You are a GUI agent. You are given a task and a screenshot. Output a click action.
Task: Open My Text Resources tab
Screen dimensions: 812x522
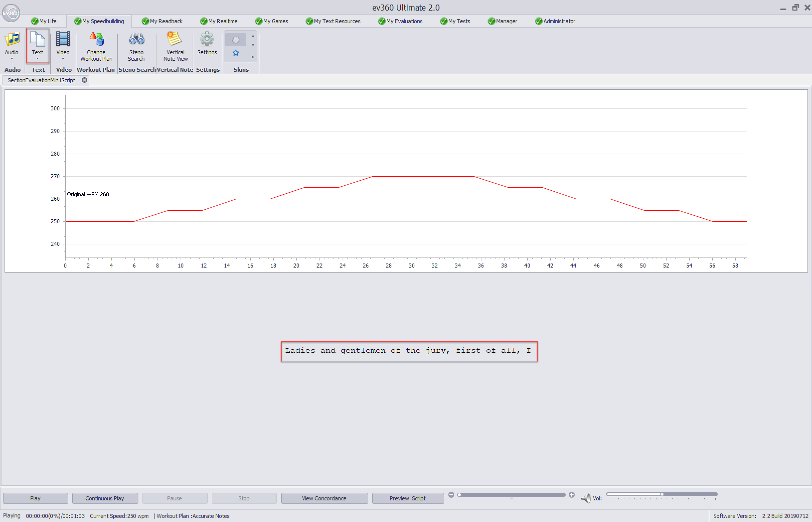tap(333, 21)
